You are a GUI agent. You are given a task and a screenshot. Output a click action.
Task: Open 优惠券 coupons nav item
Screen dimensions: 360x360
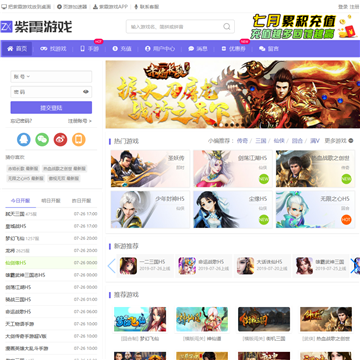tap(233, 49)
